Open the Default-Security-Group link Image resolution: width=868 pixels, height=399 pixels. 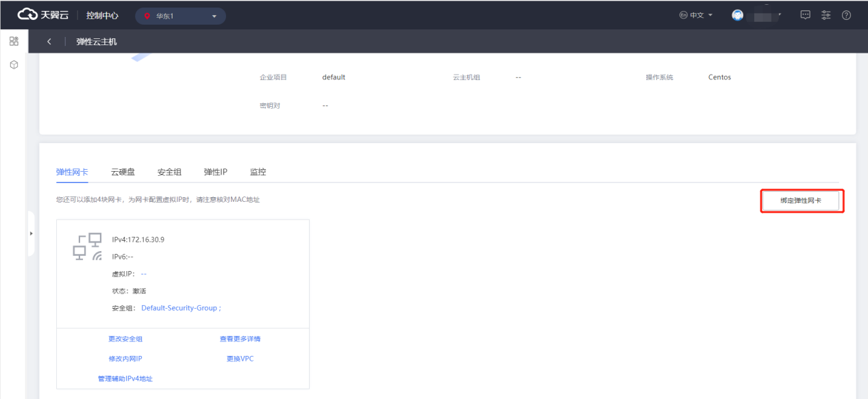181,308
